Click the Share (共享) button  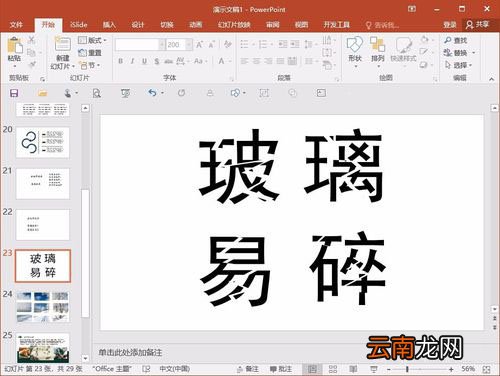click(x=478, y=24)
